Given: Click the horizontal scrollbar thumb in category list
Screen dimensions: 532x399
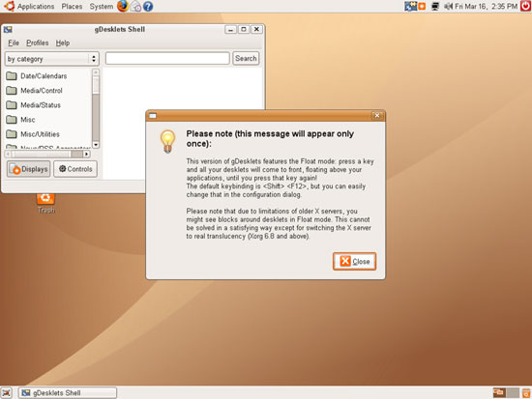Looking at the screenshot, I should (42, 155).
